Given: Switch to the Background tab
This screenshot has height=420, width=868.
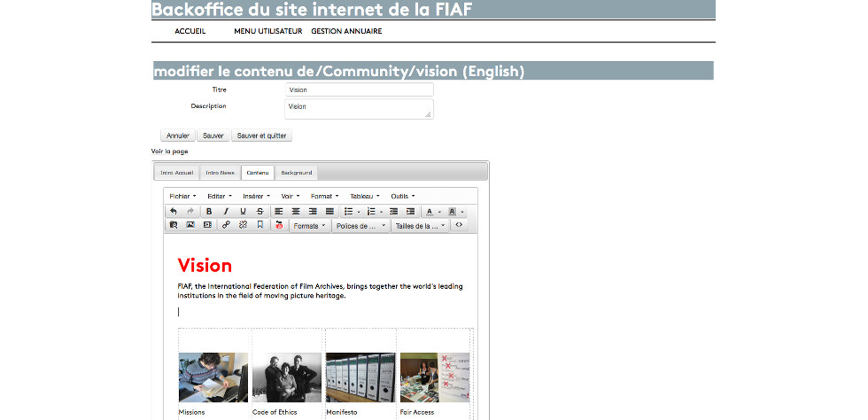Looking at the screenshot, I should [296, 173].
